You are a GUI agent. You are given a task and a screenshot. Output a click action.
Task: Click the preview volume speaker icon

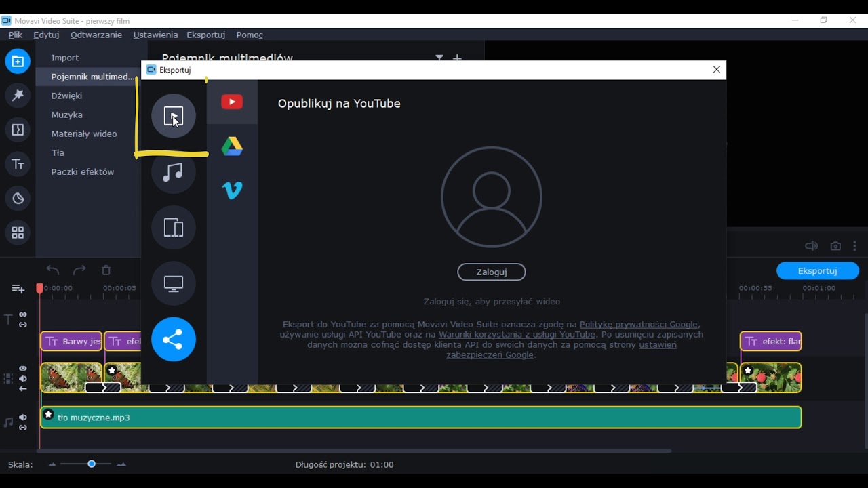[x=811, y=246]
